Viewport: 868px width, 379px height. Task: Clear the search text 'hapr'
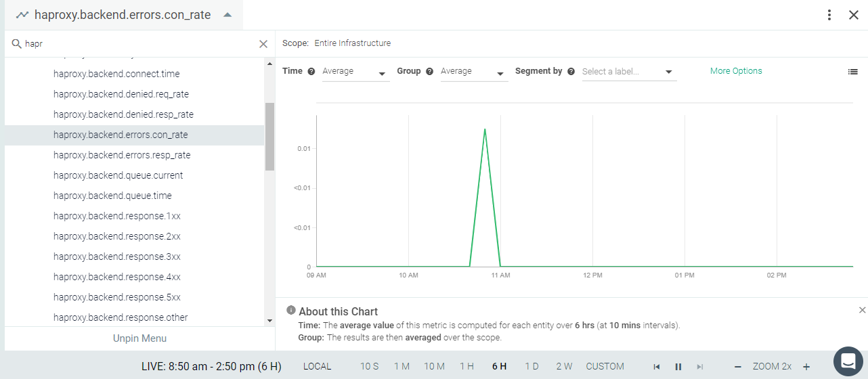click(263, 44)
